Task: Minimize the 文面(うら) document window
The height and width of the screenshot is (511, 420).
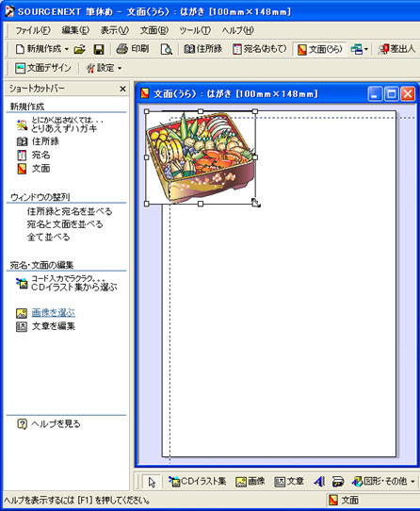Action: click(375, 94)
